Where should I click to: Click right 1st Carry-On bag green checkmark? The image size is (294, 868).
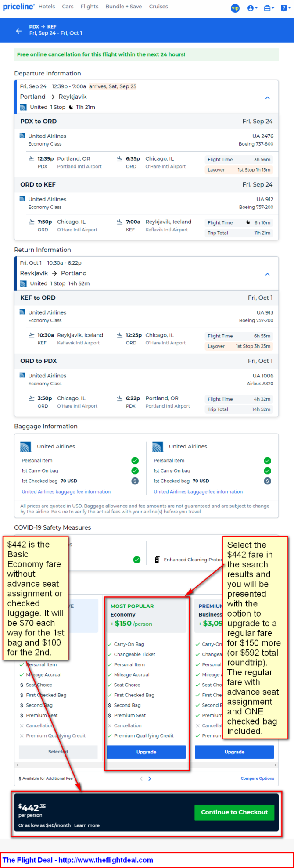point(267,471)
